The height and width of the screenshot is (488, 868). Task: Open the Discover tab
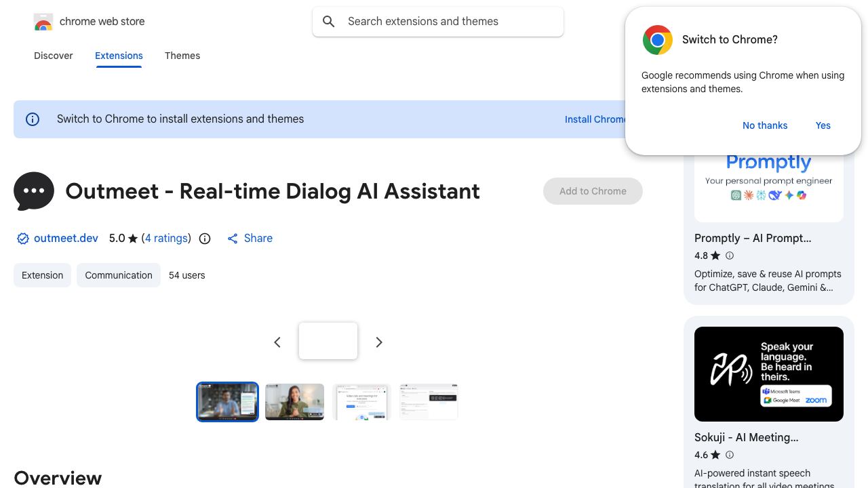click(x=54, y=56)
